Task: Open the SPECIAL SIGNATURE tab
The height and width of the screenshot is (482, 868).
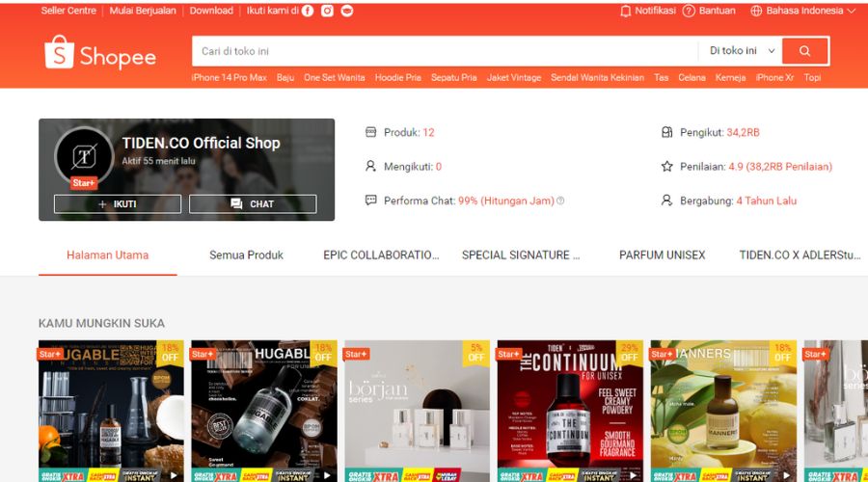Action: coord(521,255)
